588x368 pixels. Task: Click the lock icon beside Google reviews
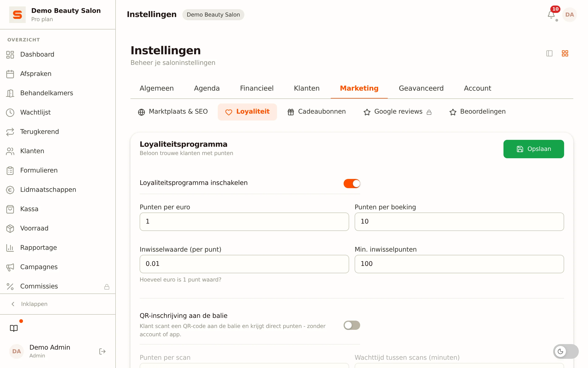coord(429,112)
